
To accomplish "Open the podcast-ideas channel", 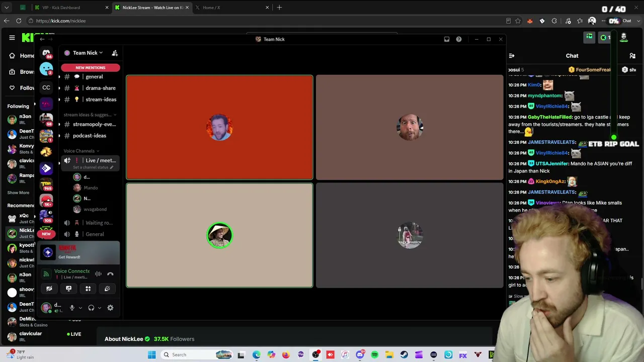I will (90, 136).
